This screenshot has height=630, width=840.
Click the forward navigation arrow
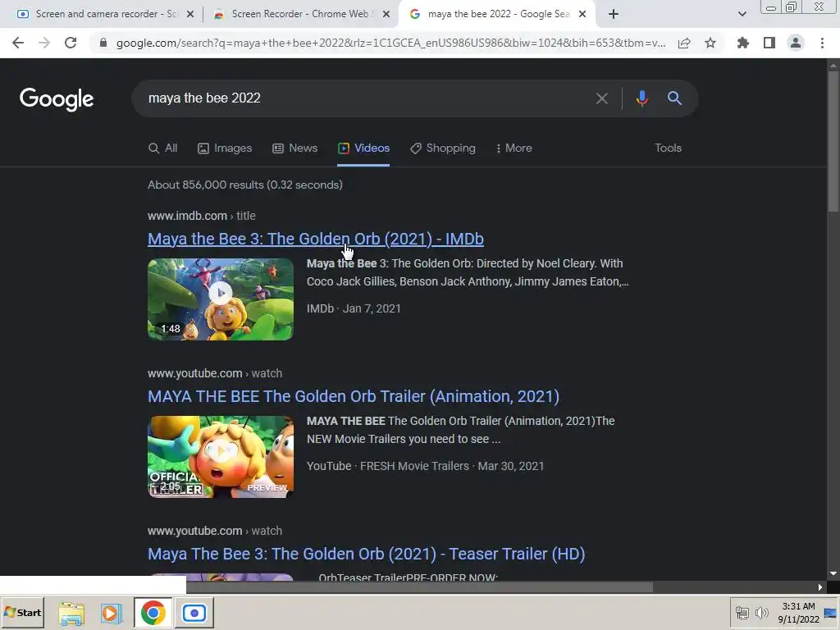coord(44,43)
